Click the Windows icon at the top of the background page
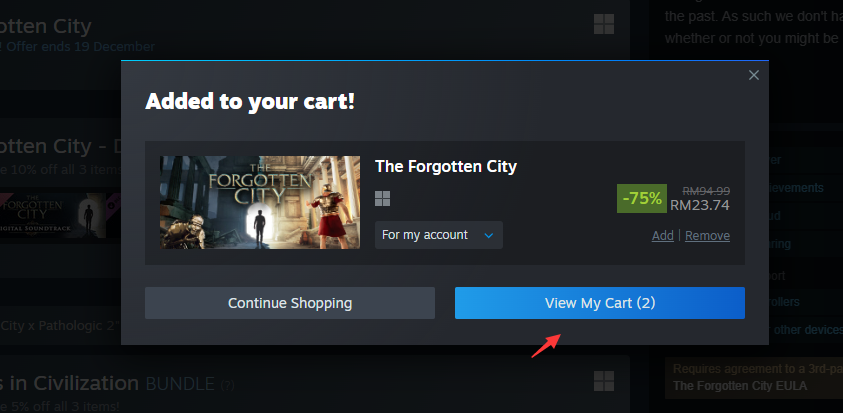843x413 pixels. 604,24
